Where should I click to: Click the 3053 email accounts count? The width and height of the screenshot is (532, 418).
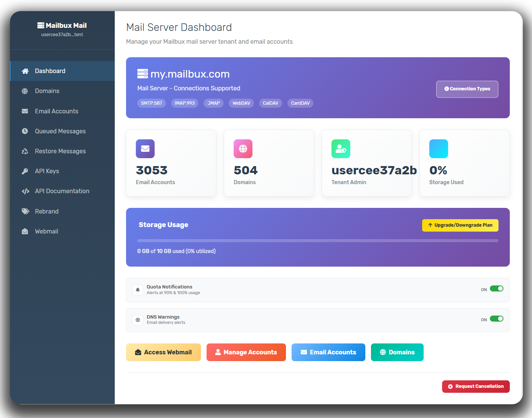(x=152, y=170)
